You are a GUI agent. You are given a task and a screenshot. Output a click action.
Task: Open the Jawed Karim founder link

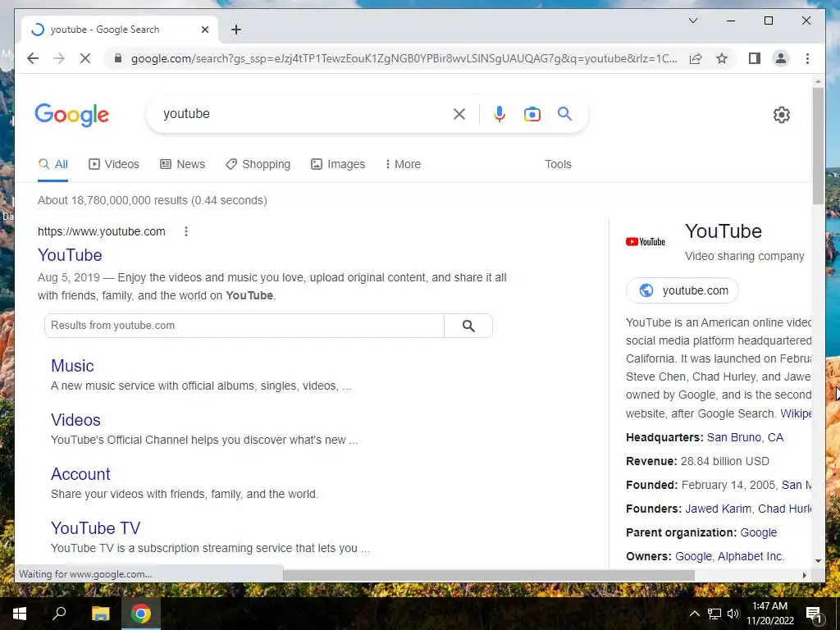tap(718, 509)
